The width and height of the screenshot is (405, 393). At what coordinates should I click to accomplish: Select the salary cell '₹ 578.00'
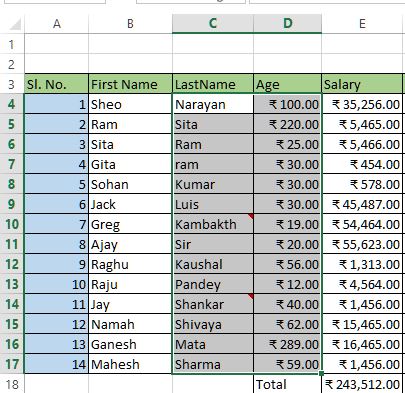[x=362, y=184]
